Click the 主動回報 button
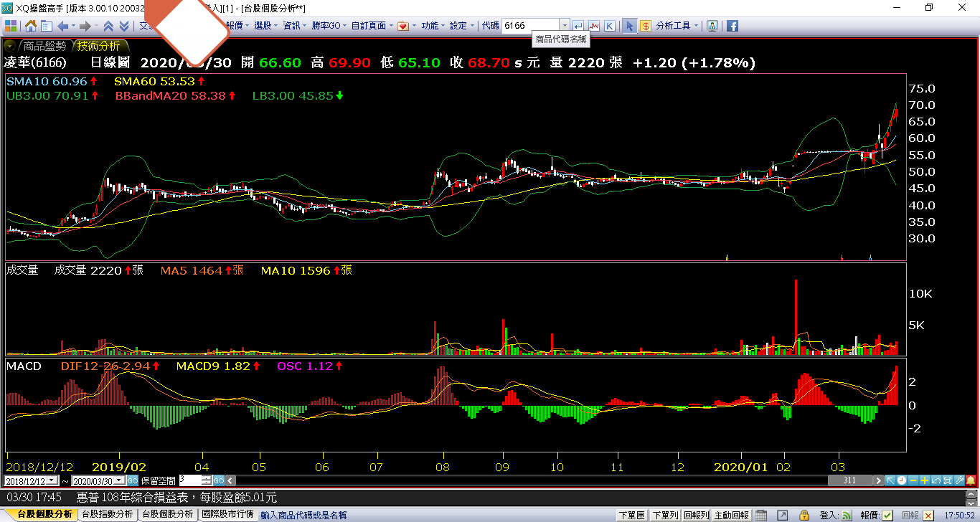This screenshot has height=522, width=980. (731, 515)
